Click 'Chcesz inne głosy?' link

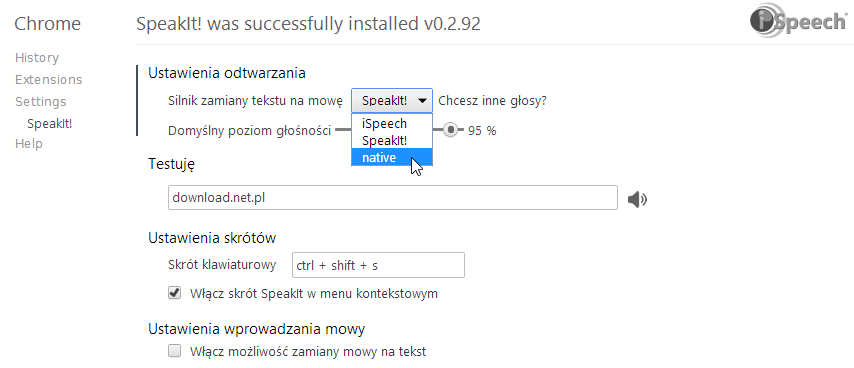(492, 101)
